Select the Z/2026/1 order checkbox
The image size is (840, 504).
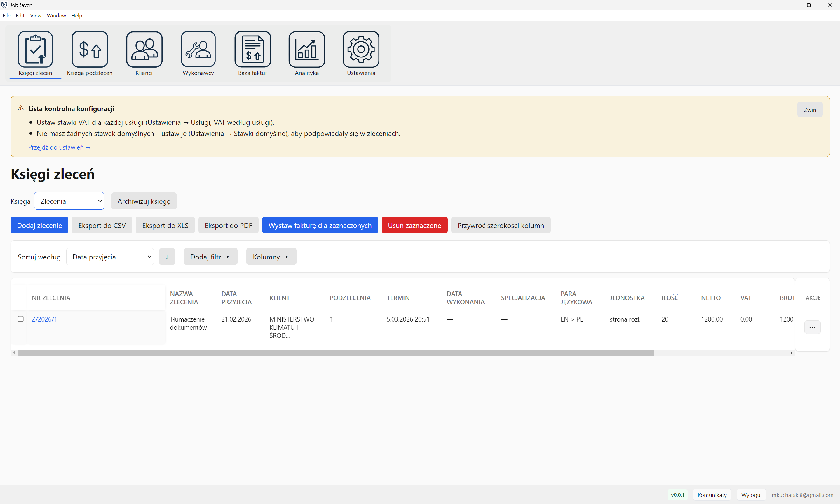tap(21, 319)
